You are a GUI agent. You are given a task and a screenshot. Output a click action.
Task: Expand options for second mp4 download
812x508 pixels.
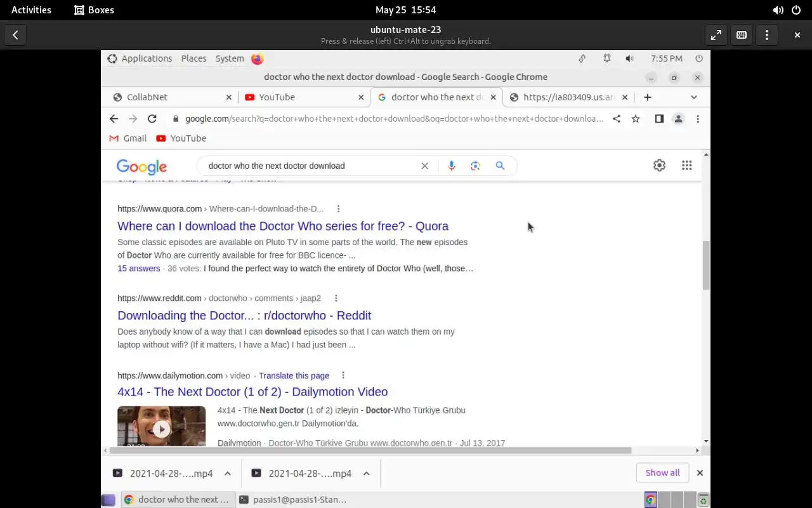coord(367,474)
